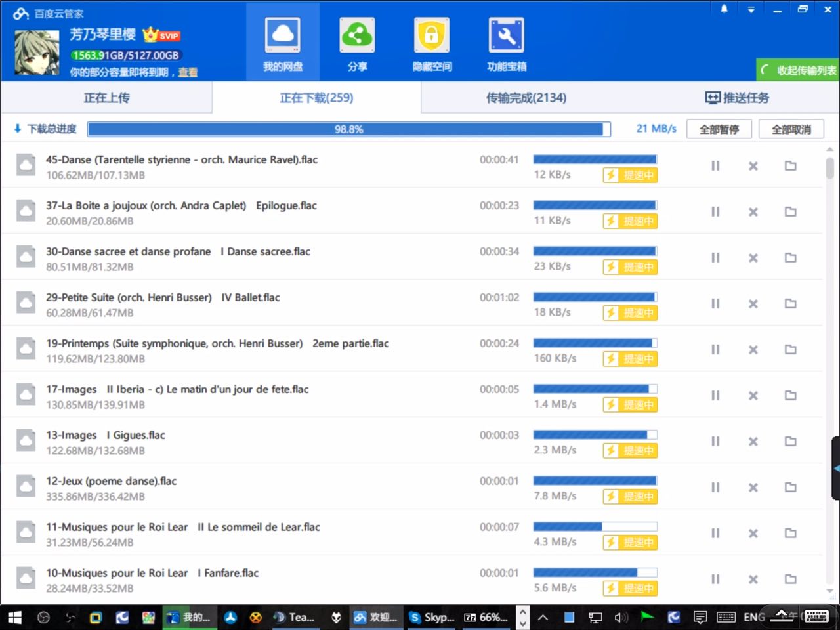Image resolution: width=840 pixels, height=630 pixels.
Task: Cancel the 10-Musiques Fanfare download
Action: tap(753, 579)
